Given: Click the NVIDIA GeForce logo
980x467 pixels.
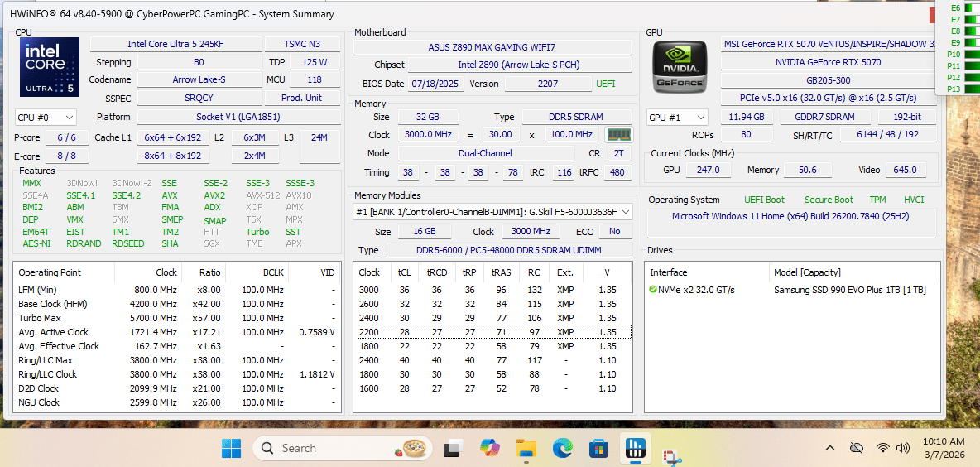Looking at the screenshot, I should pos(680,67).
